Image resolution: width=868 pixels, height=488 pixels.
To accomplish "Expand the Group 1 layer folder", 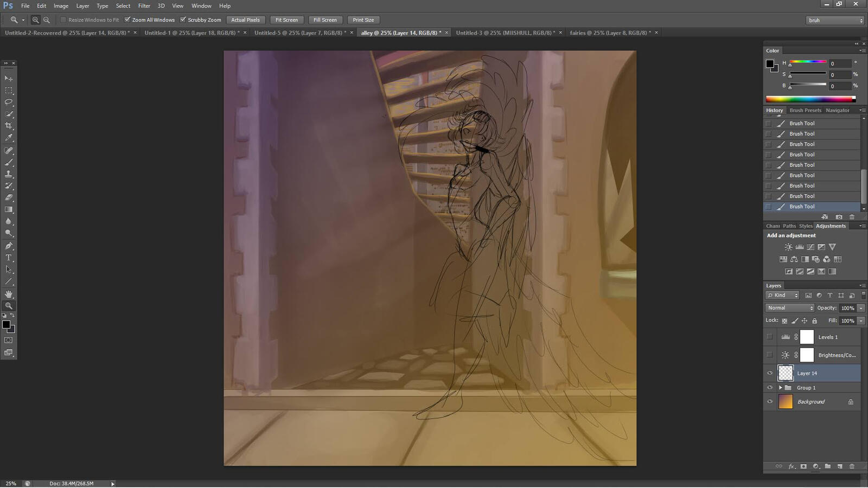I will [x=781, y=388].
